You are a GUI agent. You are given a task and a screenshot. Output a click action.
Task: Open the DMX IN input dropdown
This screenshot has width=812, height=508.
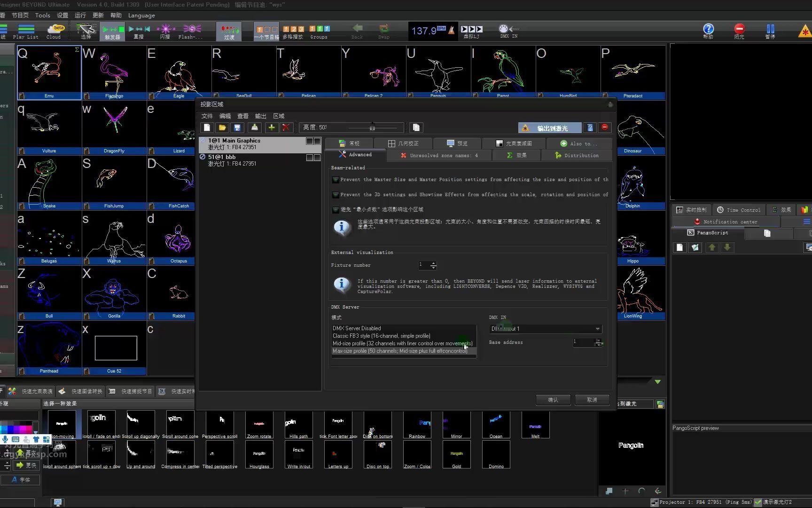coord(545,329)
